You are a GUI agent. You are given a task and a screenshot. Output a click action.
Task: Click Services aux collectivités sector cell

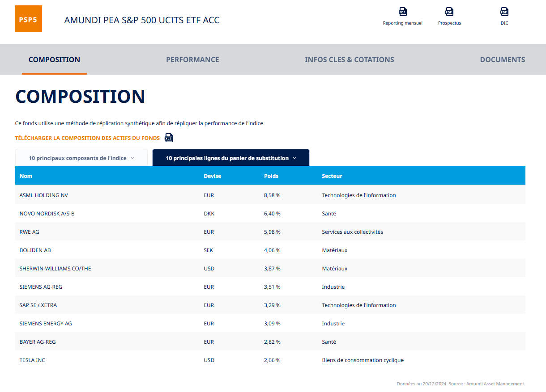coord(353,232)
